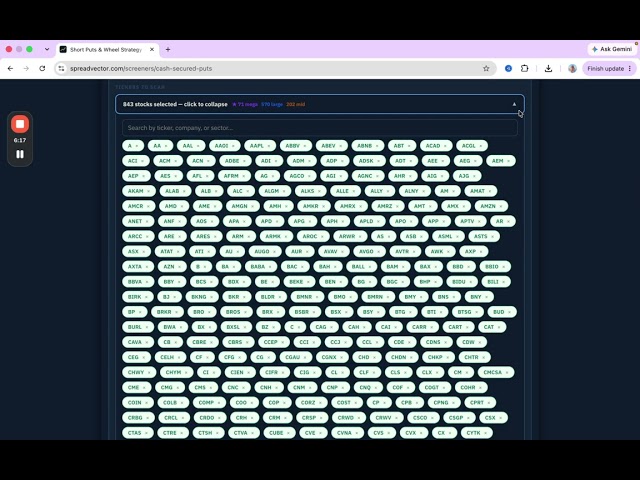Click the Finish update button
Image resolution: width=640 pixels, height=480 pixels.
pyautogui.click(x=605, y=69)
